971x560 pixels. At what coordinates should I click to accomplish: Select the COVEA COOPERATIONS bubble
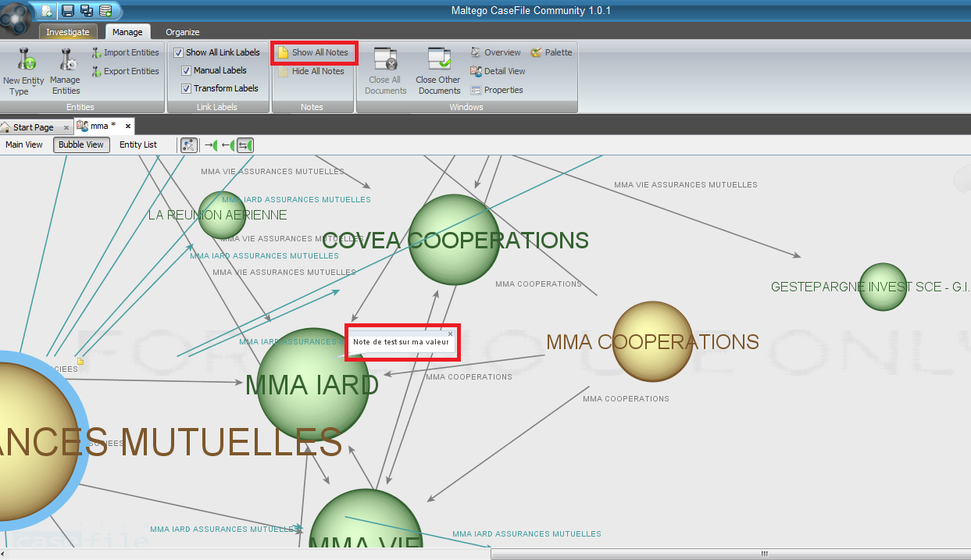point(454,239)
